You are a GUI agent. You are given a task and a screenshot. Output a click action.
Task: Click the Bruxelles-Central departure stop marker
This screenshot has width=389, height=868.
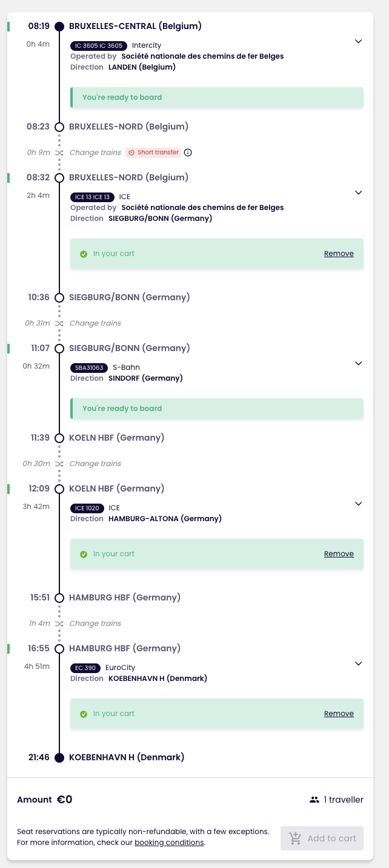tap(59, 27)
